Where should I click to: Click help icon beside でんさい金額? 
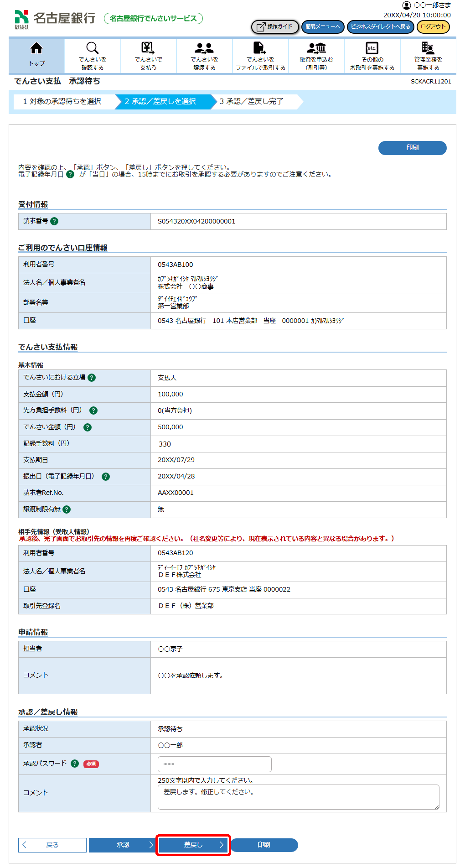pos(88,427)
